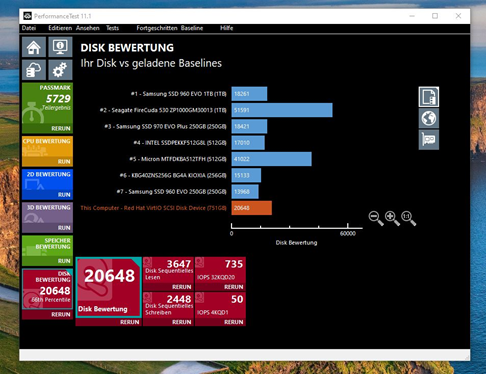
Task: Open the Datei menu
Action: (x=29, y=28)
